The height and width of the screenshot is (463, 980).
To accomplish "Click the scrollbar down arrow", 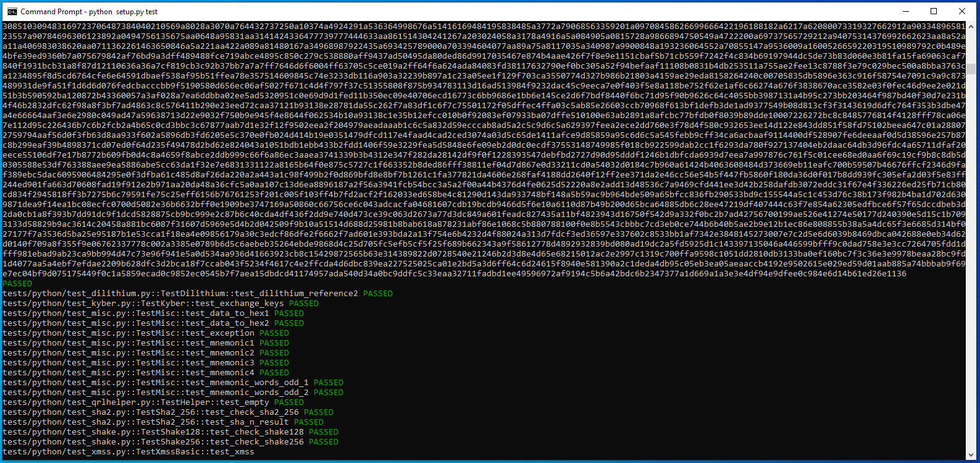I will pos(971,455).
